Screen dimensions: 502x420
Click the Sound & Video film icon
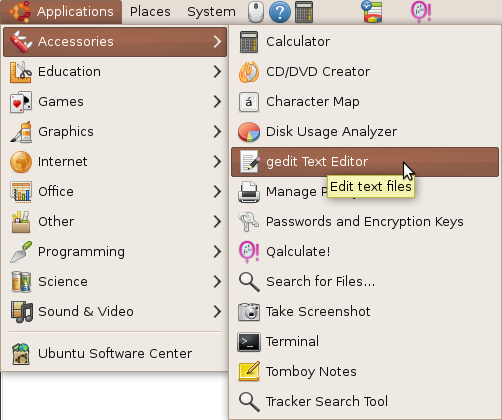(21, 312)
